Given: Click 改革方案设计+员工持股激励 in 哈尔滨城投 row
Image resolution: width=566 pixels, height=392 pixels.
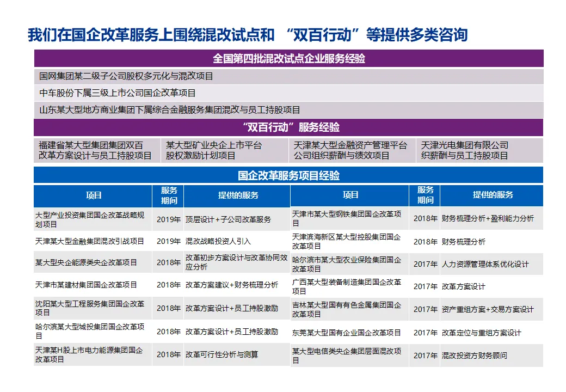Looking at the screenshot, I should pyautogui.click(x=237, y=332).
